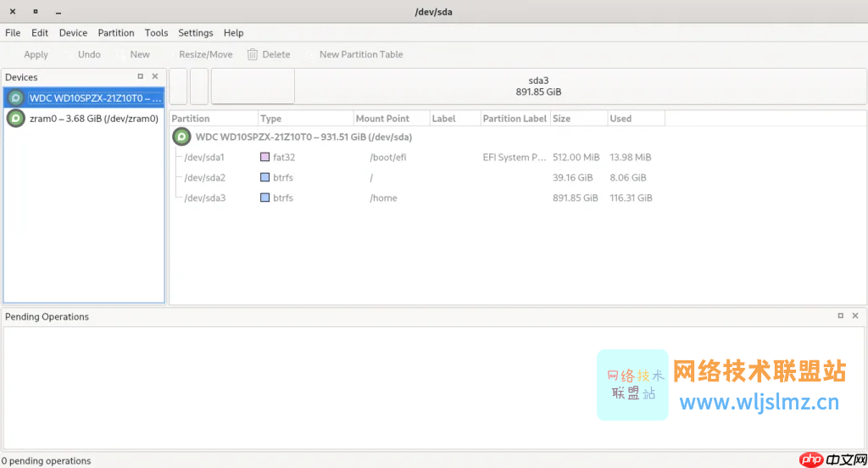Select zram0 – 3.68 GiB device entry
868x468 pixels.
(84, 119)
